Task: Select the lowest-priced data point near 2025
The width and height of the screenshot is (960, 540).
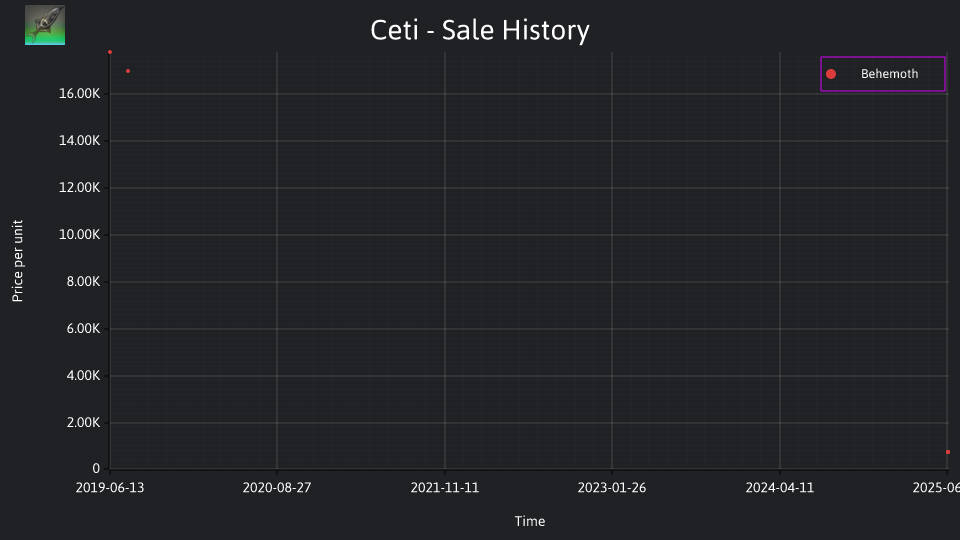Action: tap(948, 452)
